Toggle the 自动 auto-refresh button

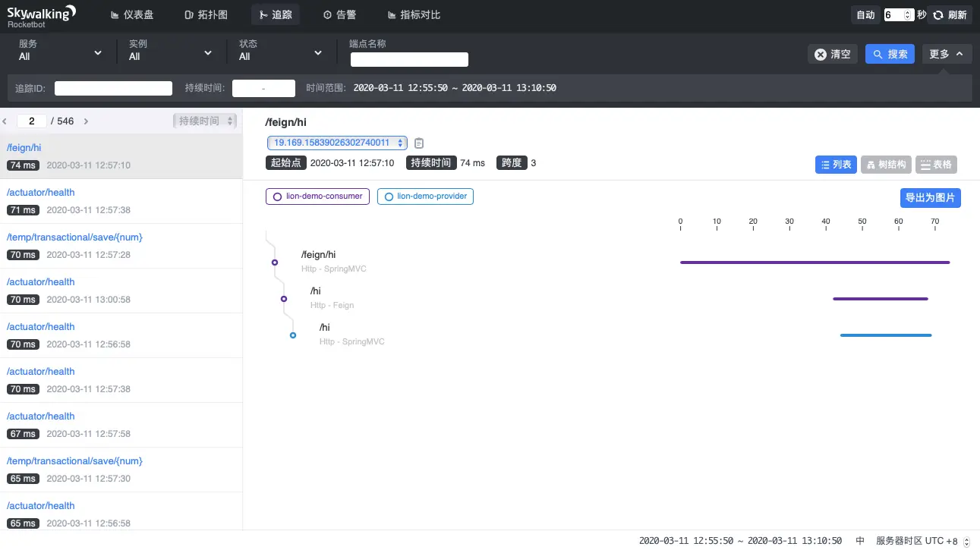(865, 15)
